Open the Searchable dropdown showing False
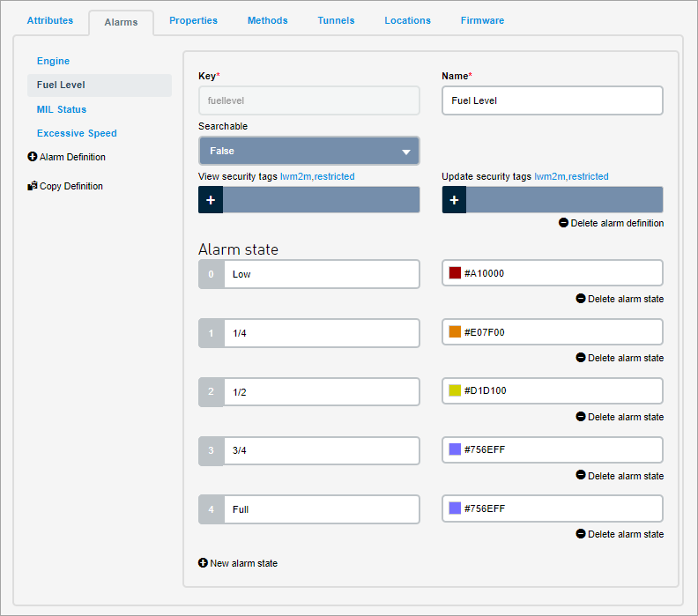 (x=309, y=151)
